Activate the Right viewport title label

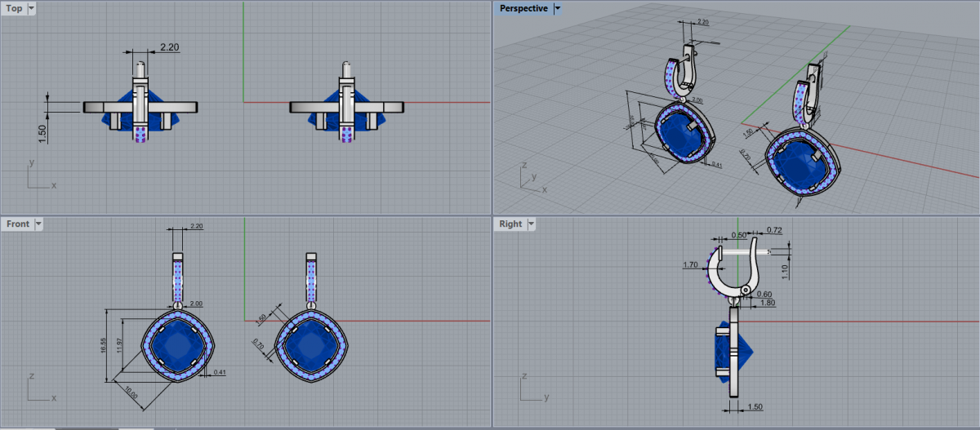(x=510, y=224)
